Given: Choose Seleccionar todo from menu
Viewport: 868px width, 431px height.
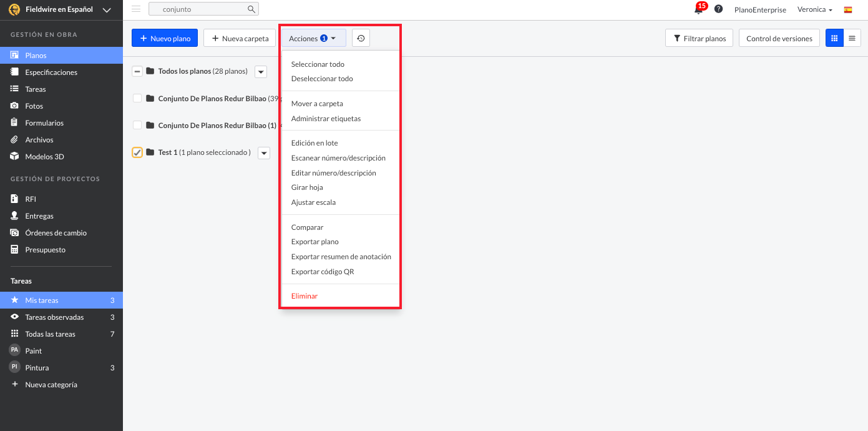Looking at the screenshot, I should [x=318, y=64].
